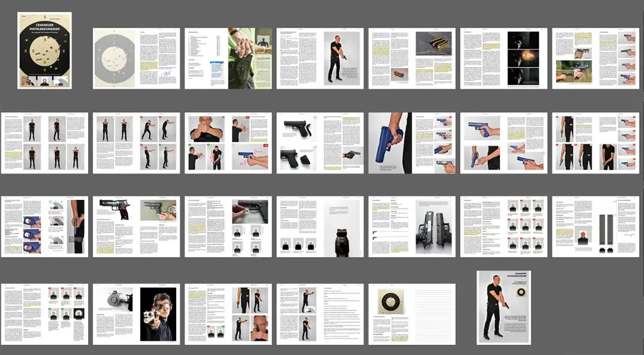Image resolution: width=644 pixels, height=355 pixels.
Task: Select spread with large faded target image
Action: click(x=136, y=58)
